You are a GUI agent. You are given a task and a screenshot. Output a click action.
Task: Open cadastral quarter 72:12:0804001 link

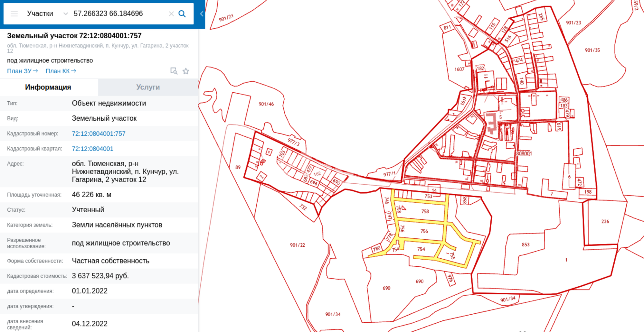(x=92, y=149)
